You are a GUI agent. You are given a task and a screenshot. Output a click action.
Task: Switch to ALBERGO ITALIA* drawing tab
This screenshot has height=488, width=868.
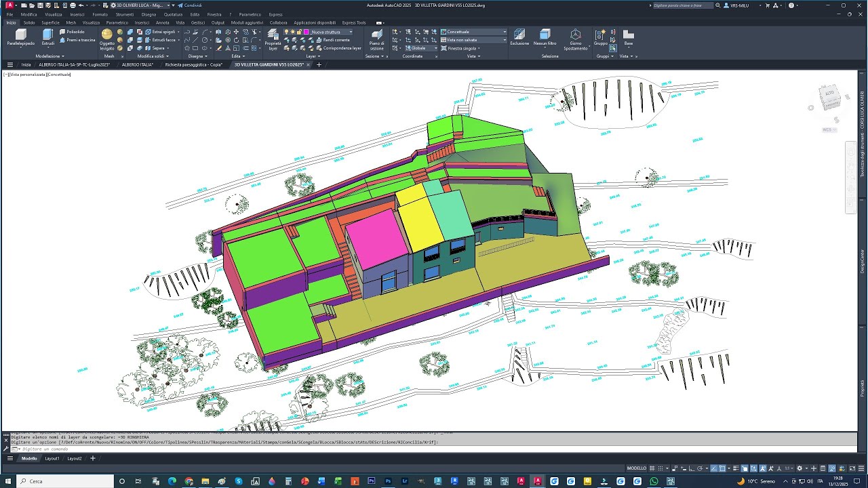pyautogui.click(x=138, y=64)
